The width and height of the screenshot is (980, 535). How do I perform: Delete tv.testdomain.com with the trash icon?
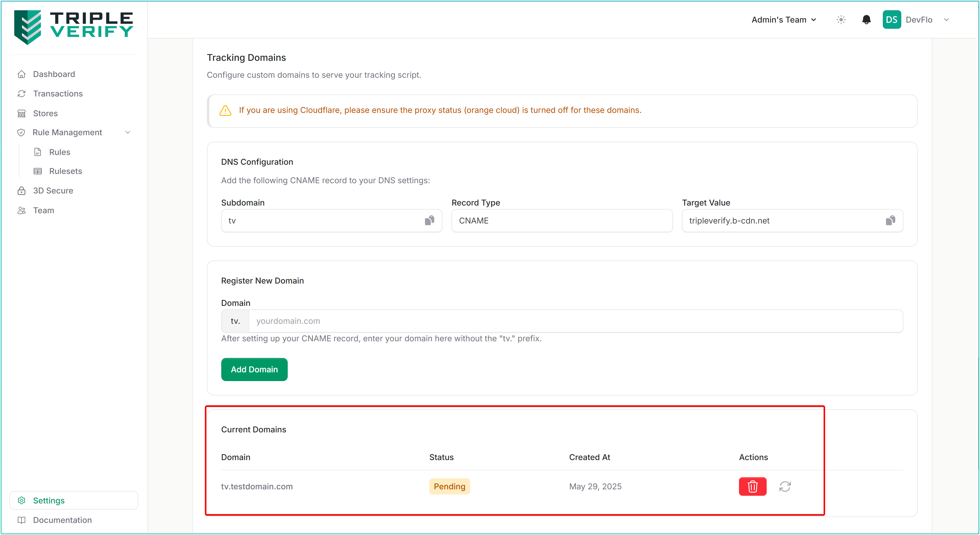click(752, 486)
